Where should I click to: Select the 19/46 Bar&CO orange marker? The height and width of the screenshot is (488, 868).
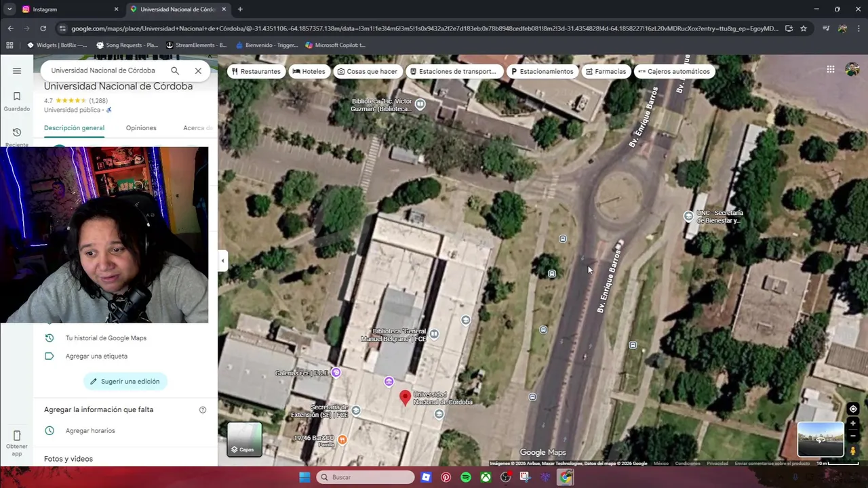click(x=342, y=439)
